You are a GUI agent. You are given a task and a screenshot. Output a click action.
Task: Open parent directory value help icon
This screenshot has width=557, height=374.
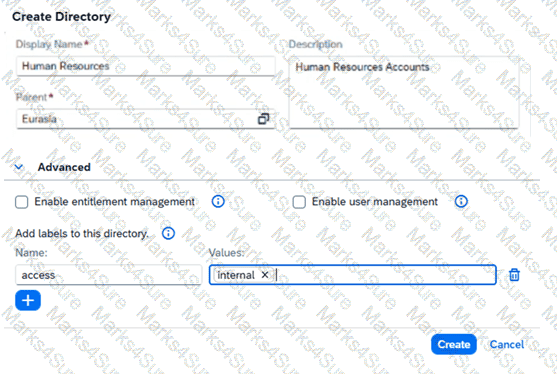click(263, 119)
